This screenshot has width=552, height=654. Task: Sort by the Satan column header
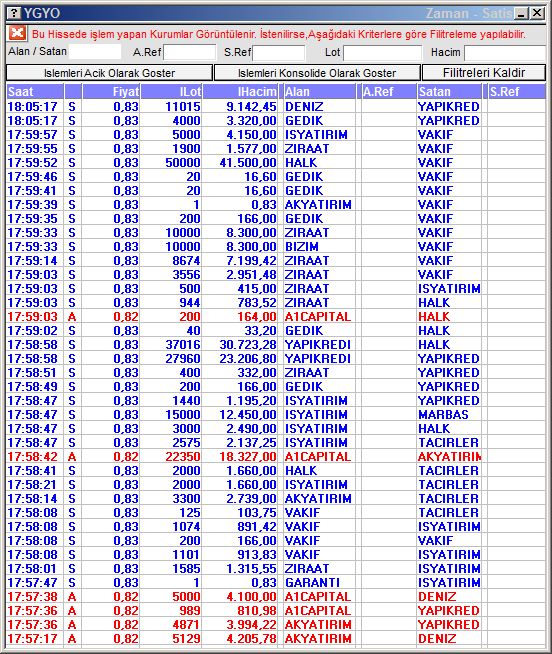click(449, 91)
